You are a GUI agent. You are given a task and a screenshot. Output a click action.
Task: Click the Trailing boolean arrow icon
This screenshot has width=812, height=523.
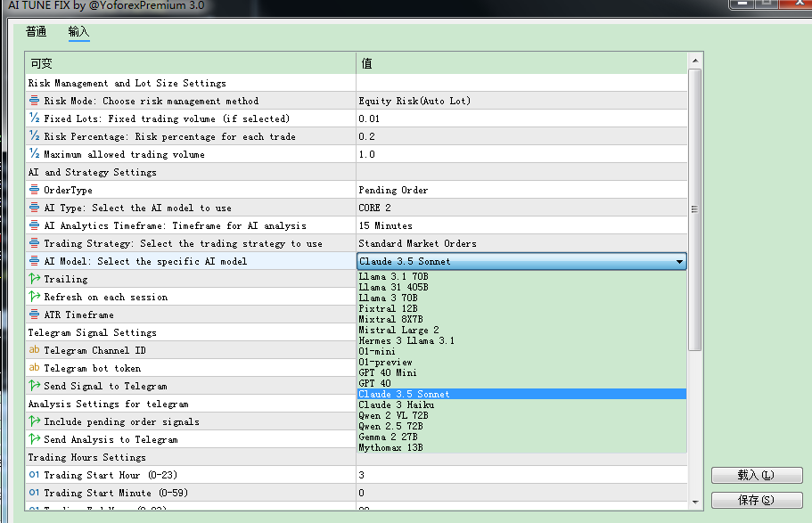click(x=35, y=279)
